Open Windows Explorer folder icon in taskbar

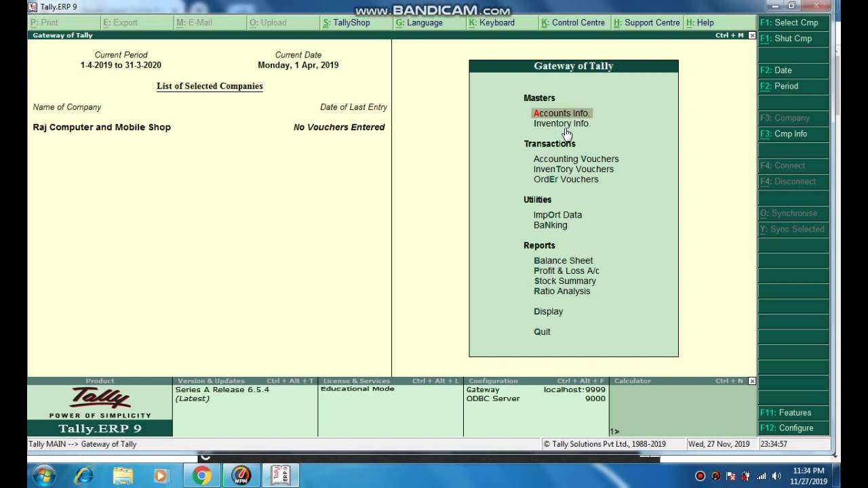click(123, 476)
